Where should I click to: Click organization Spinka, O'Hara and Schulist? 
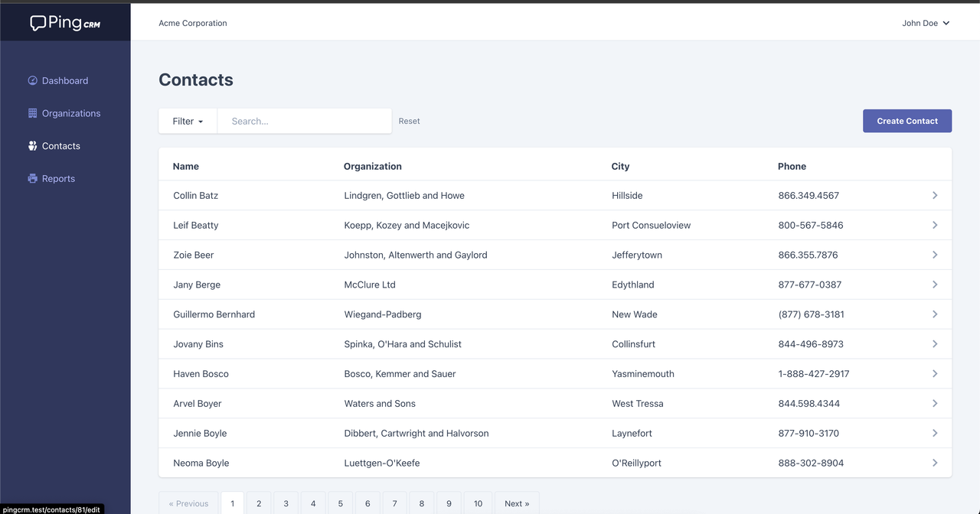403,344
